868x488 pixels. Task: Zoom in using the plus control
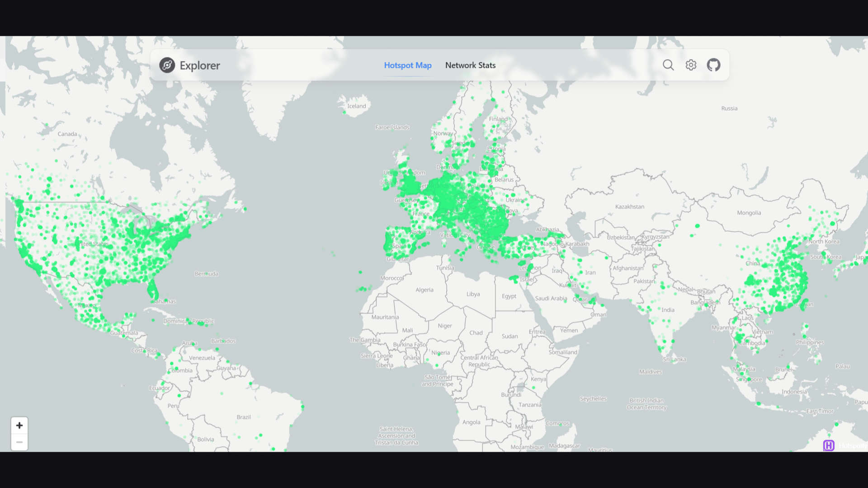coord(19,425)
